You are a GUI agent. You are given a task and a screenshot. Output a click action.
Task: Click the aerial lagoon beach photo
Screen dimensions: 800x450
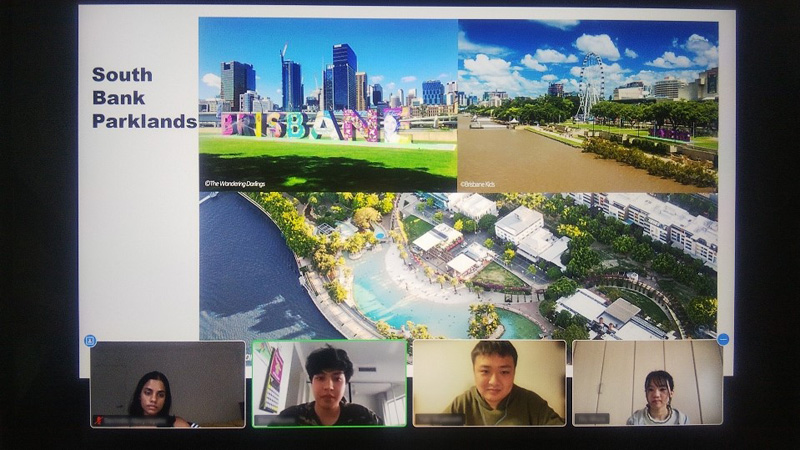(458, 266)
